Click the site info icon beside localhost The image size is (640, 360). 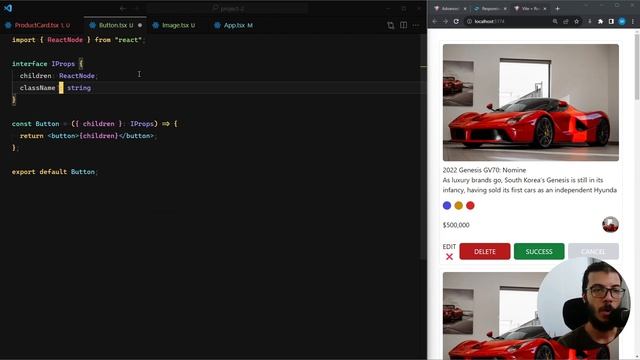point(469,21)
